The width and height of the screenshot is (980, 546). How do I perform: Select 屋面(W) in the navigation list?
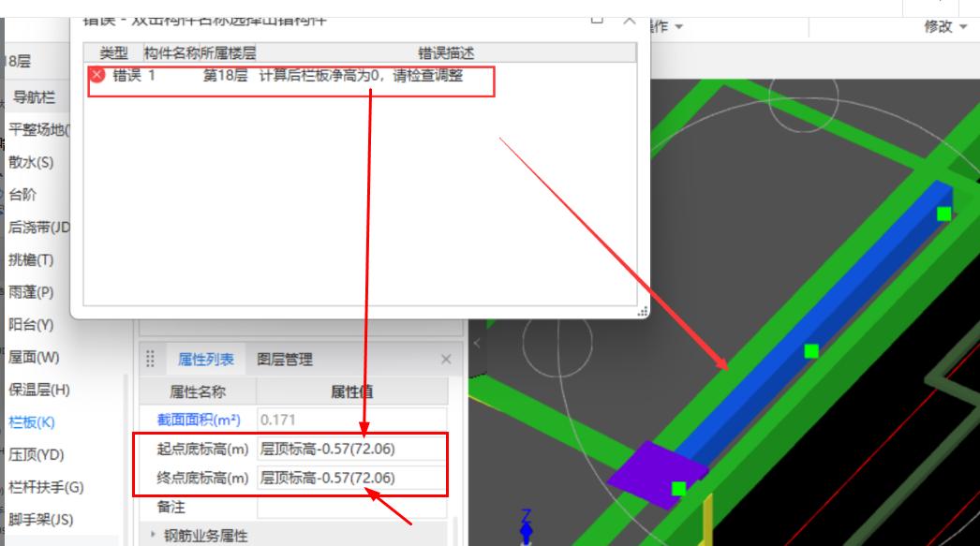click(34, 357)
